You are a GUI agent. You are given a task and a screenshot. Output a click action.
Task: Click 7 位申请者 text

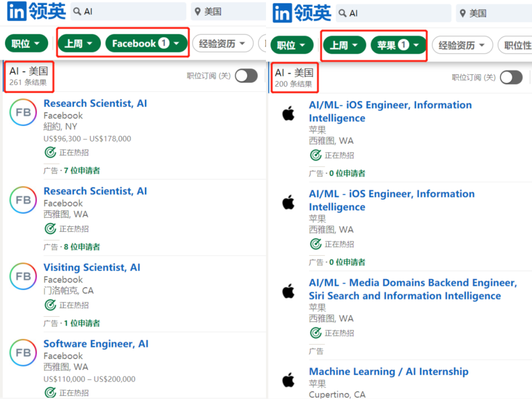point(82,170)
